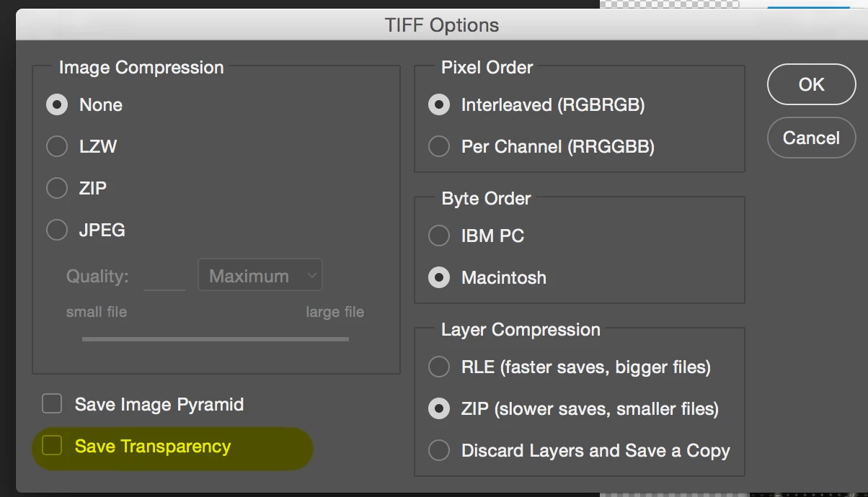Select Interleaved (RGBRGB) pixel order
The height and width of the screenshot is (497, 868).
(x=439, y=104)
